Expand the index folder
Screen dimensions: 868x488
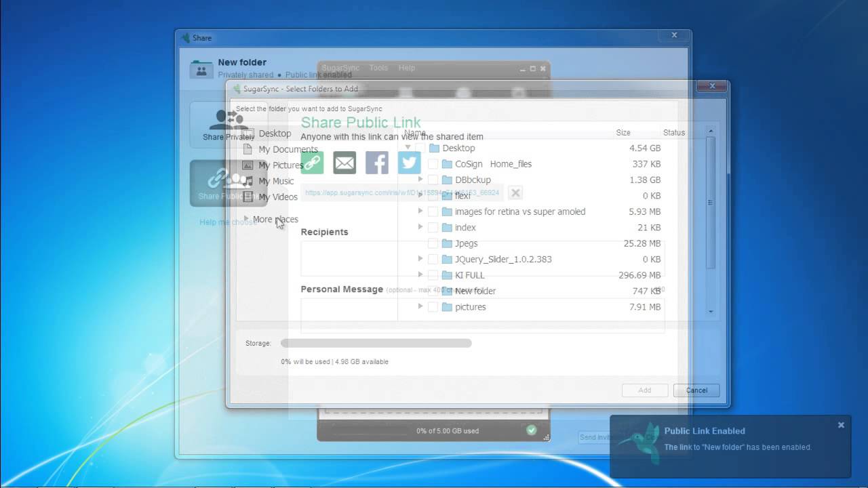420,227
